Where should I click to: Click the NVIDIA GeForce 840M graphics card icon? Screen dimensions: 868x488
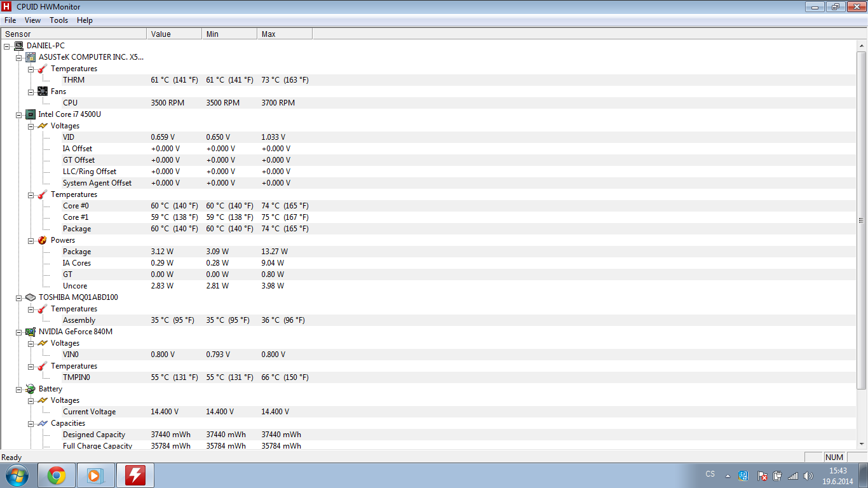[x=31, y=332]
